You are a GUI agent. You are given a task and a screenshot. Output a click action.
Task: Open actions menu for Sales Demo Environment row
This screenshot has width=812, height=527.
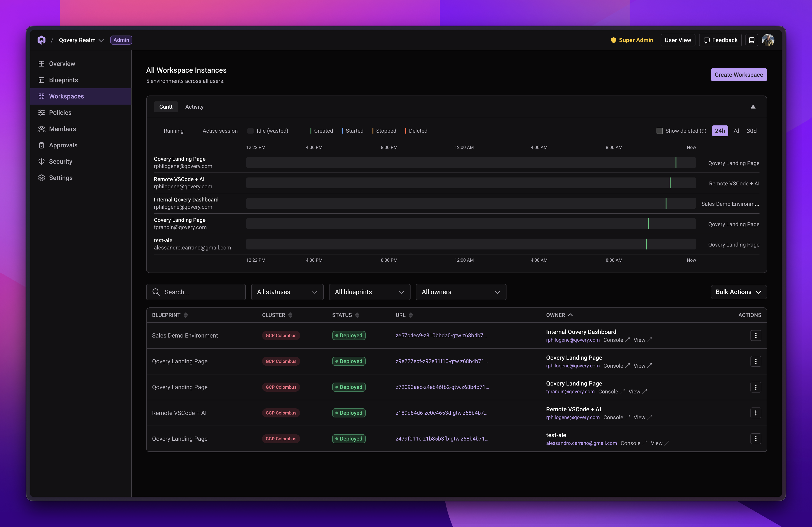756,335
